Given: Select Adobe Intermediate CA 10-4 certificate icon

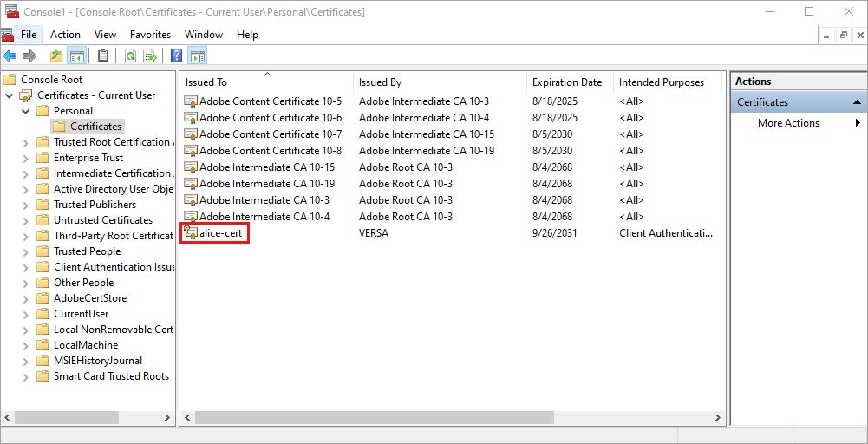Looking at the screenshot, I should (x=191, y=217).
